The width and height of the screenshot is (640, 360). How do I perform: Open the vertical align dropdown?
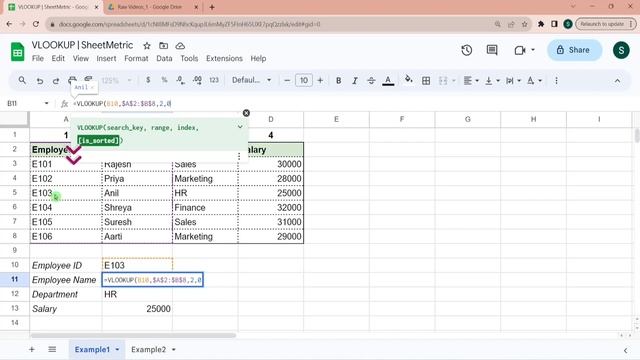(x=492, y=81)
